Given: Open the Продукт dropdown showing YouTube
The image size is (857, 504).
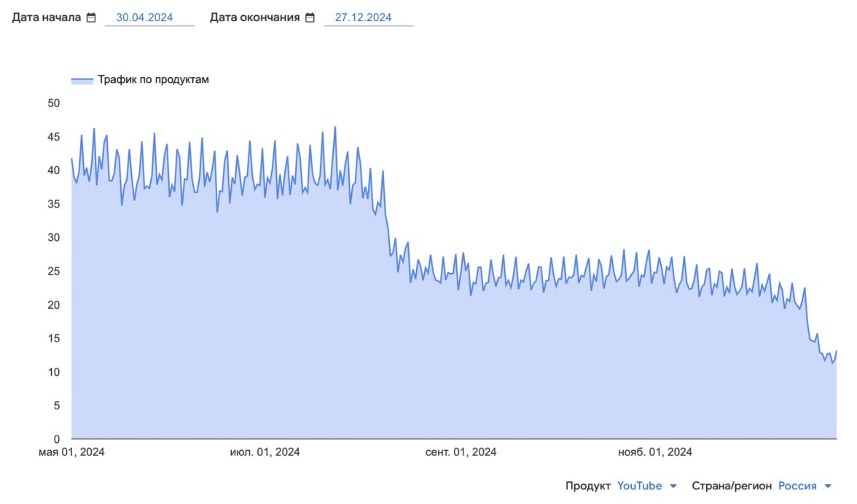Looking at the screenshot, I should click(x=646, y=486).
